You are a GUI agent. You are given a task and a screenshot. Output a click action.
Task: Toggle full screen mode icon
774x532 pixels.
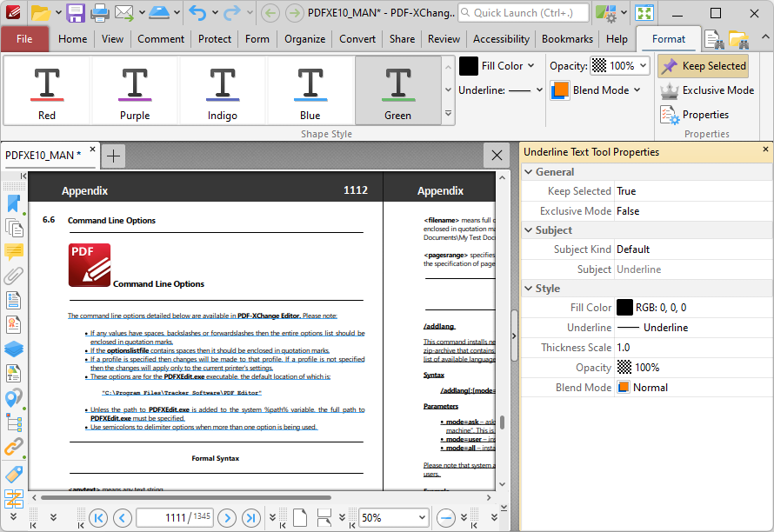644,13
